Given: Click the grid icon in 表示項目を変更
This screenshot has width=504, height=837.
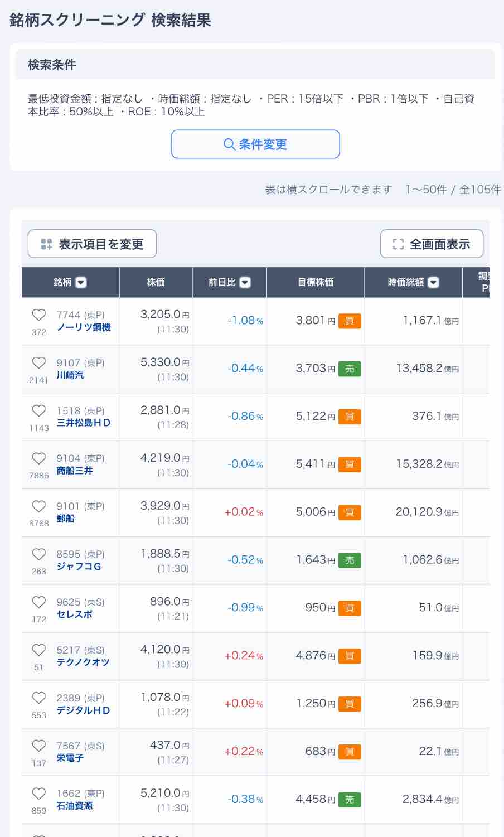Looking at the screenshot, I should pyautogui.click(x=47, y=244).
